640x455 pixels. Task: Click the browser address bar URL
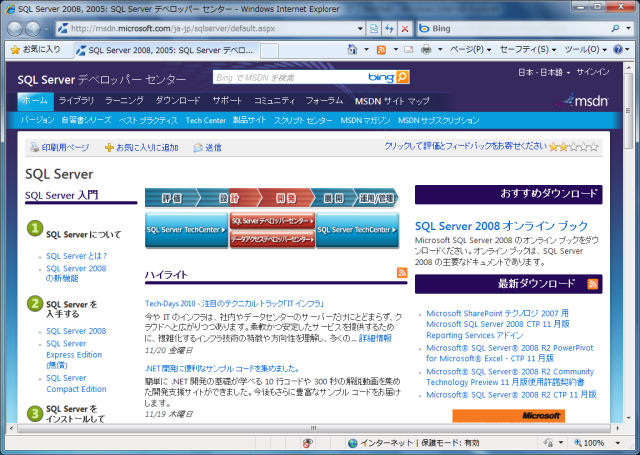pos(173,29)
